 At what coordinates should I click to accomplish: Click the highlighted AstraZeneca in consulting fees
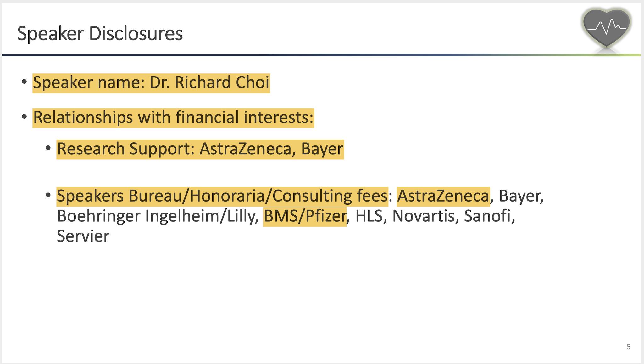(443, 196)
